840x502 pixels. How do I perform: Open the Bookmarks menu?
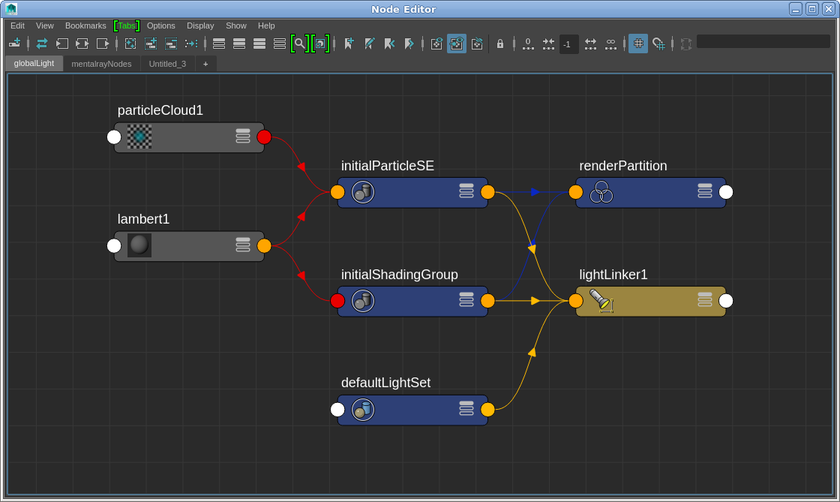pyautogui.click(x=85, y=26)
